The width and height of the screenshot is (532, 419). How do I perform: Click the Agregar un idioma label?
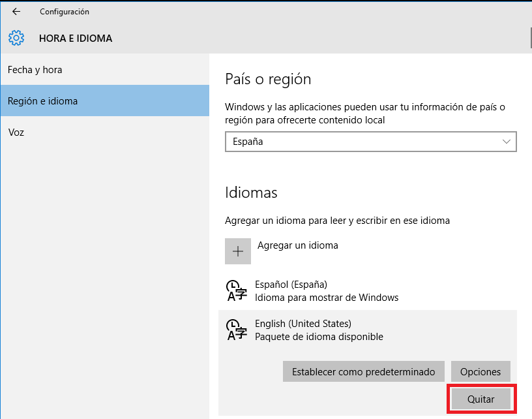(x=297, y=245)
